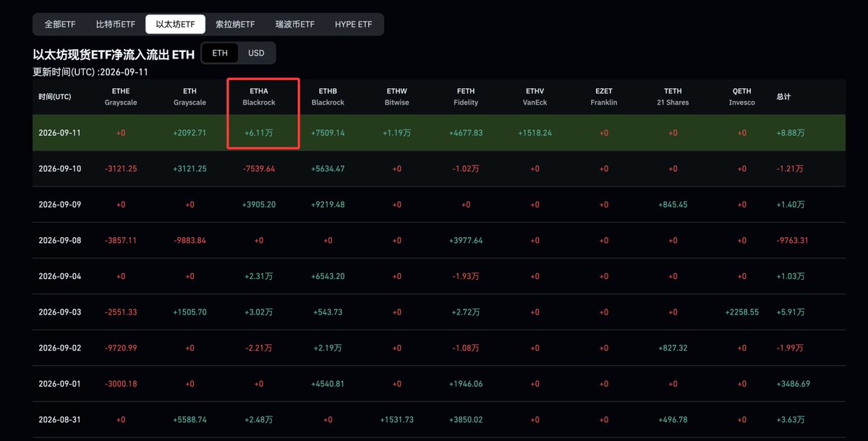Click the -9763.31 total value

[x=792, y=240]
